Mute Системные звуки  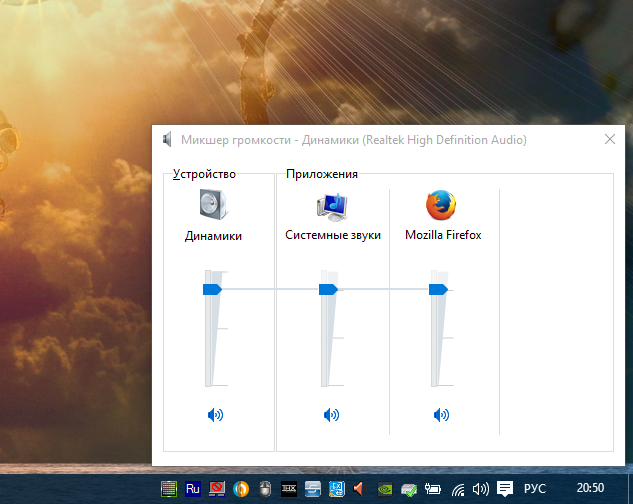click(x=331, y=415)
